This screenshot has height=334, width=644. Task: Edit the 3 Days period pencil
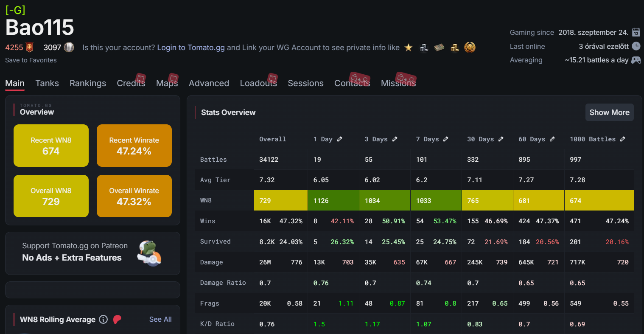(395, 139)
